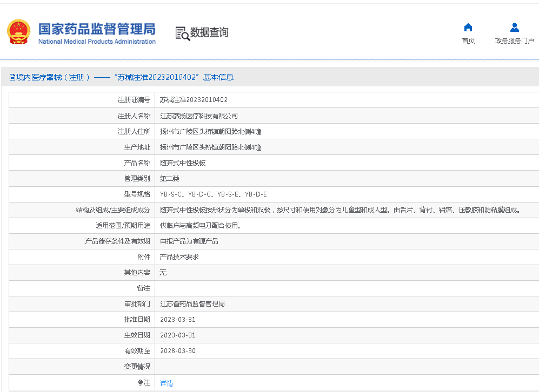This screenshot has width=539, height=392.
Task: Click the attachment value 产品技术要求
Action: point(179,257)
